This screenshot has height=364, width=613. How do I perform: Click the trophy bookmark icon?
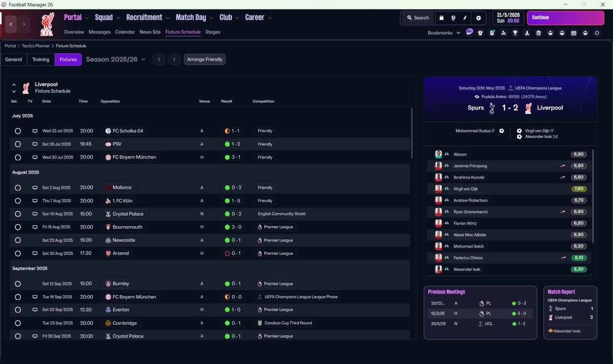[515, 33]
